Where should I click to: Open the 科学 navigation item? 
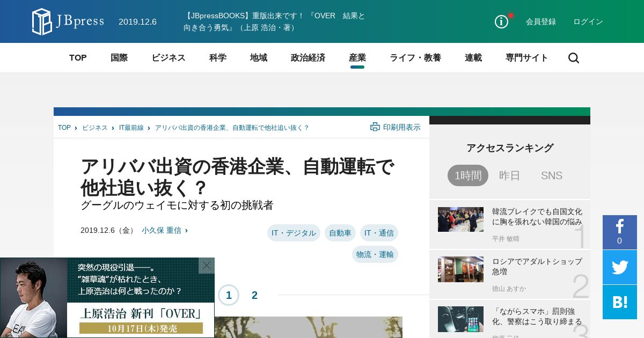click(218, 58)
